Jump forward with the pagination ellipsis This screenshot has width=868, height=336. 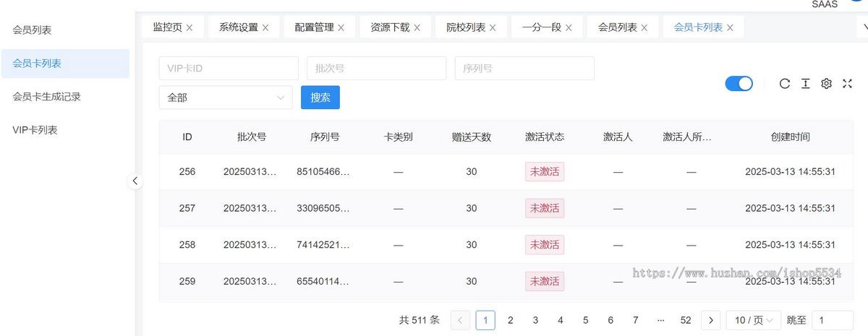660,320
